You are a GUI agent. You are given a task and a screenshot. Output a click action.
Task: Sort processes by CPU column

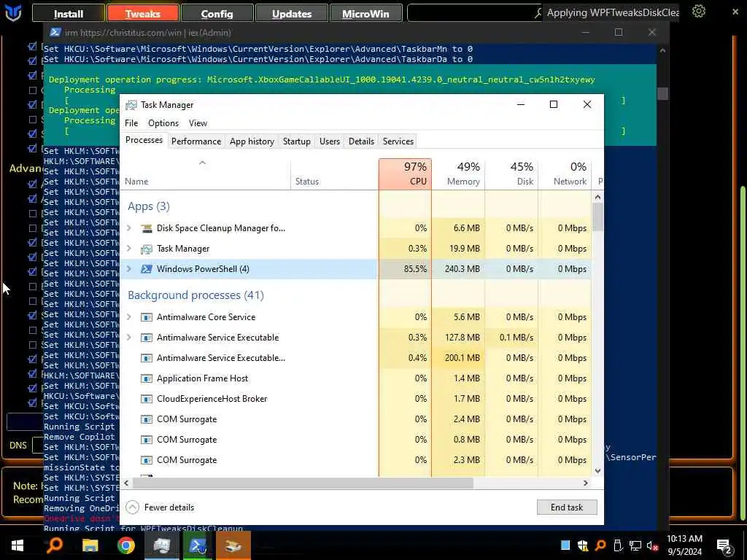406,174
